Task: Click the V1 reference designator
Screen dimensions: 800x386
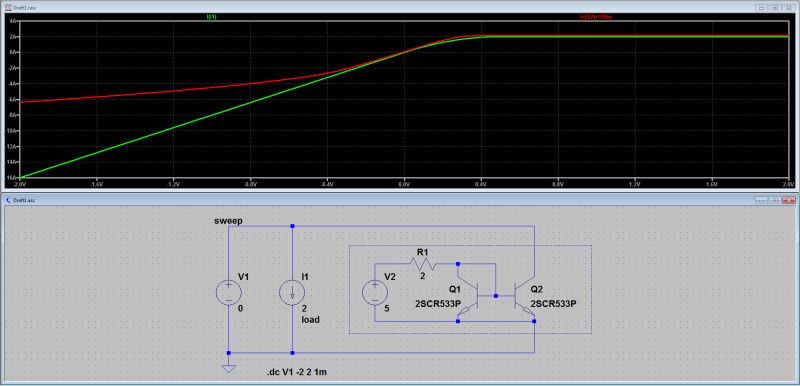Action: [x=243, y=276]
